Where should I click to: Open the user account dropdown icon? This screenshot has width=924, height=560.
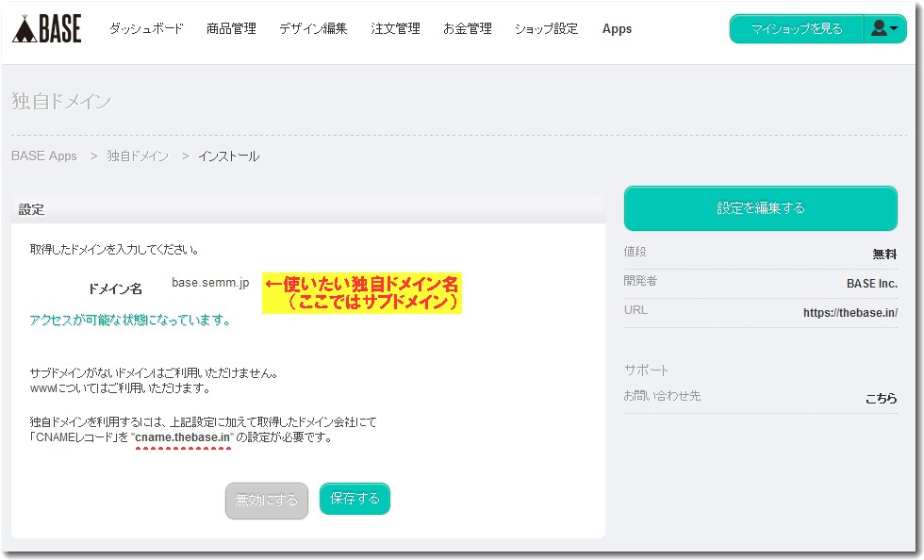pos(884,28)
